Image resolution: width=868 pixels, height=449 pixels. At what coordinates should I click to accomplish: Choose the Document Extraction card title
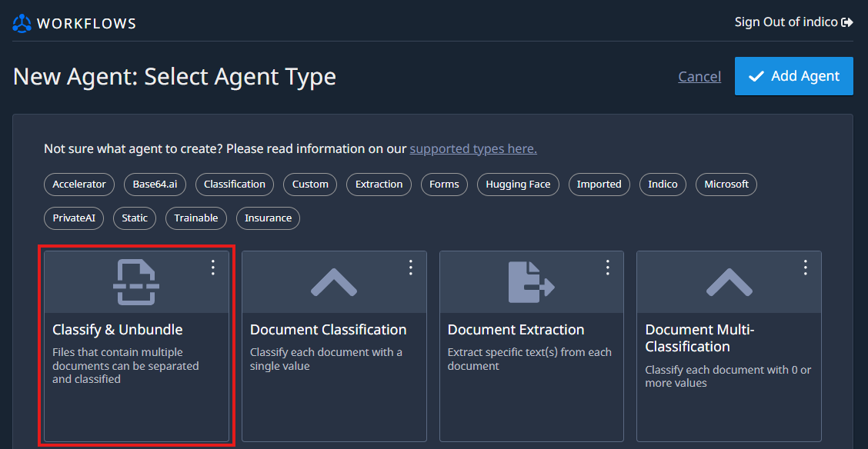point(516,330)
